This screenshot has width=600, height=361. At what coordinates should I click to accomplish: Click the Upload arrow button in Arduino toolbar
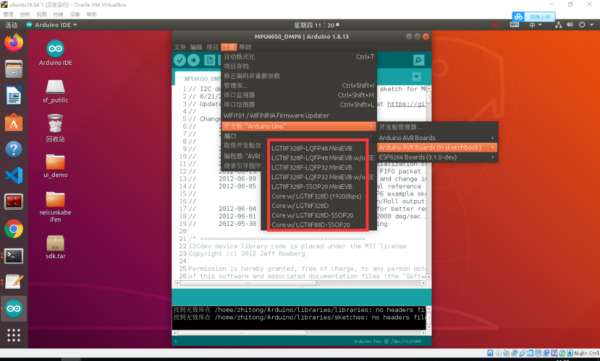pyautogui.click(x=194, y=60)
